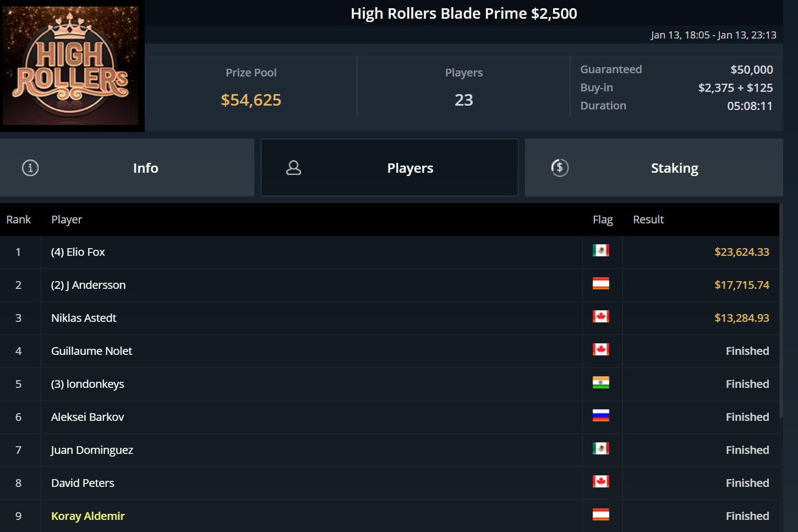Viewport: 798px width, 532px height.
Task: Click the staking dollar coin icon
Action: coord(560,168)
